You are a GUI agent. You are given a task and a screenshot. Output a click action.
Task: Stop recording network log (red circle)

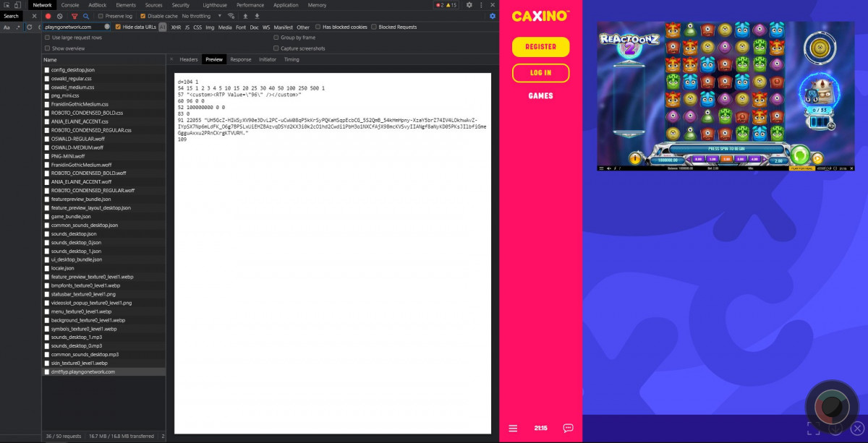point(48,16)
